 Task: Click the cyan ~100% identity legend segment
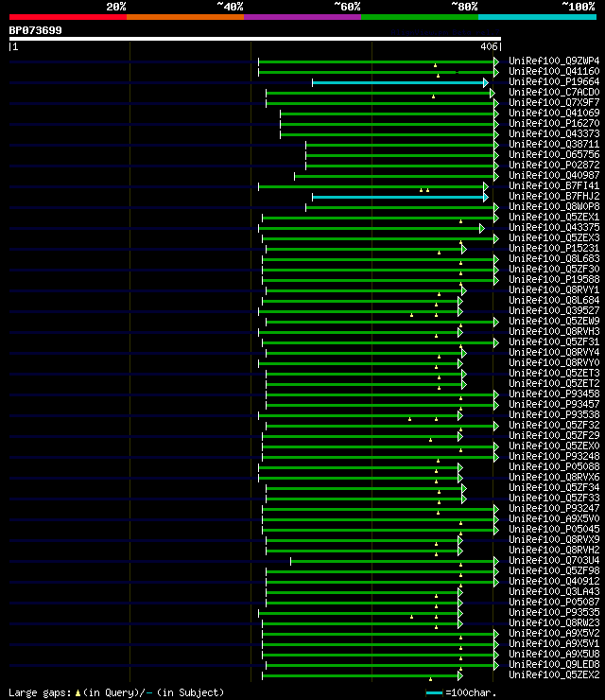537,17
